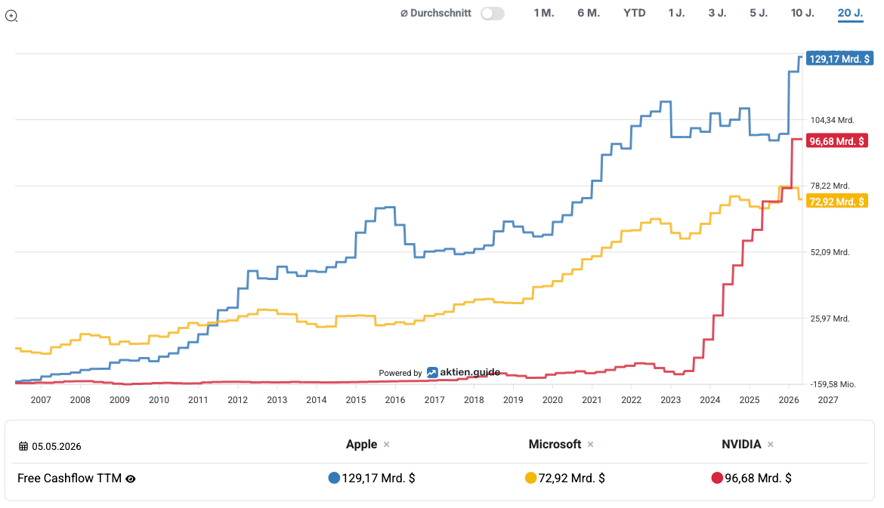Click the aktien.guide logo icon
Screen dimensions: 884x508
[x=432, y=373]
